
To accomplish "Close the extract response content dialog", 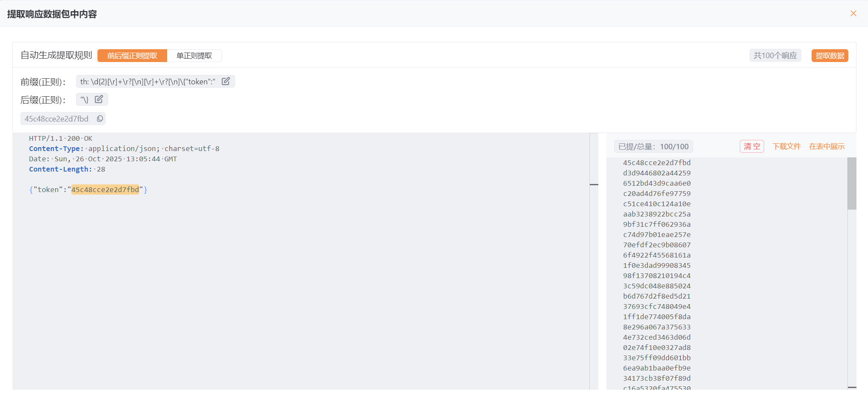I will pyautogui.click(x=853, y=13).
